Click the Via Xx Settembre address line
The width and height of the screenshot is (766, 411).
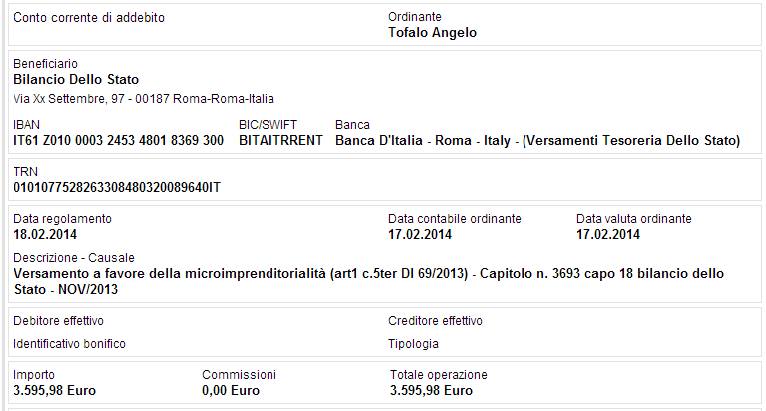coord(143,99)
